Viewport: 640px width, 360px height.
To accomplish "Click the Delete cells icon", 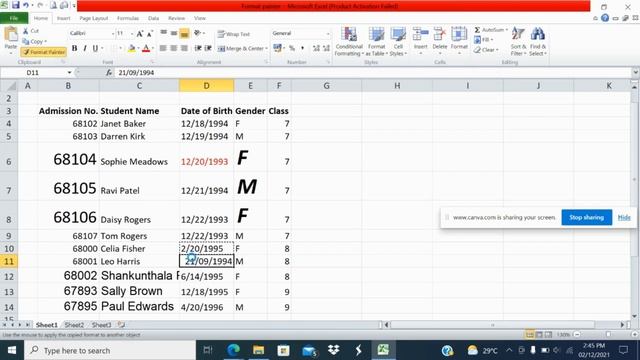I will (x=440, y=34).
